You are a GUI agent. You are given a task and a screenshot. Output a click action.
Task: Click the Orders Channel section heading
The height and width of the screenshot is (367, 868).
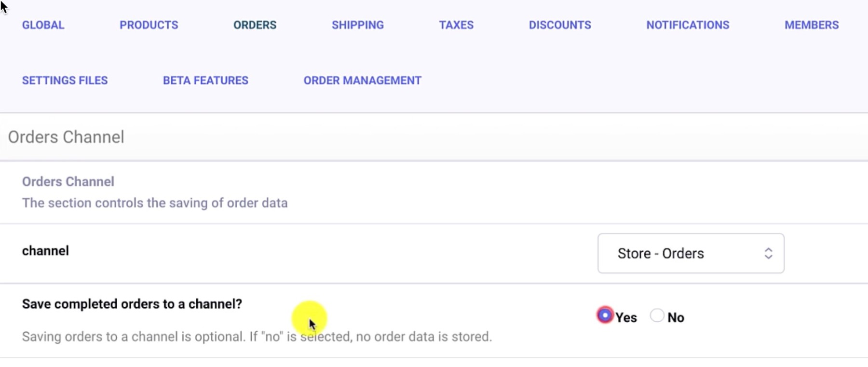tap(68, 181)
